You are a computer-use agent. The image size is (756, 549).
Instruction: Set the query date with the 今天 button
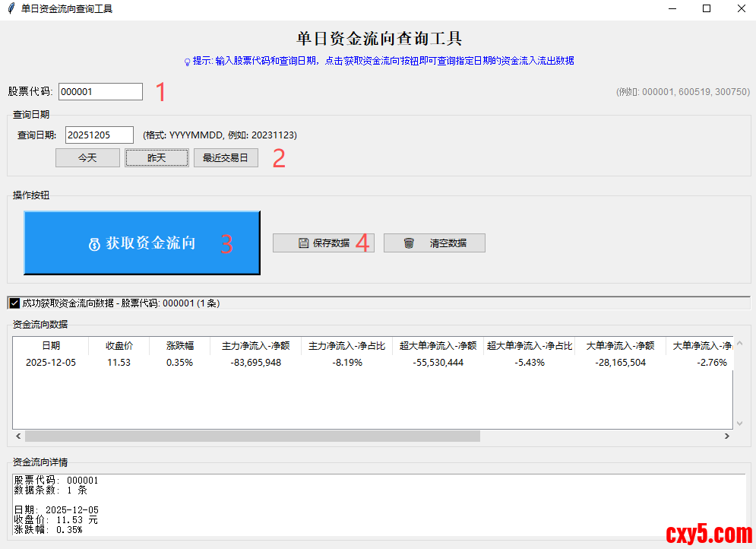[87, 158]
